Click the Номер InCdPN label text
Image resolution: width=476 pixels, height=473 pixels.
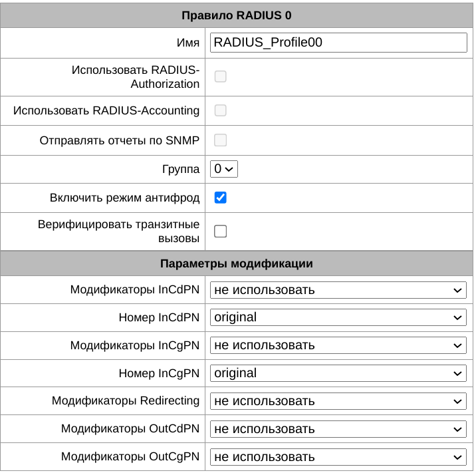tap(159, 318)
